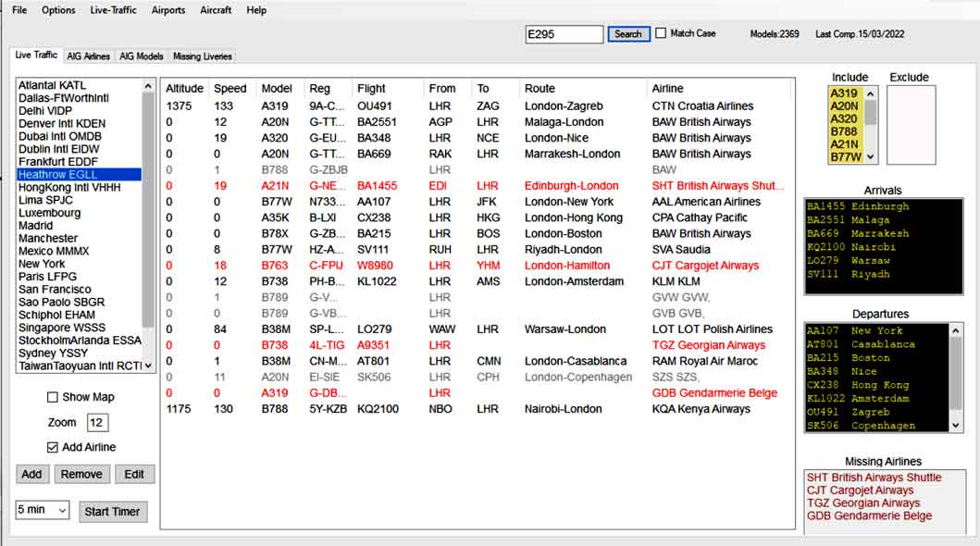Select A319 in Include list
Screen dimensions: 980x546
tap(846, 93)
